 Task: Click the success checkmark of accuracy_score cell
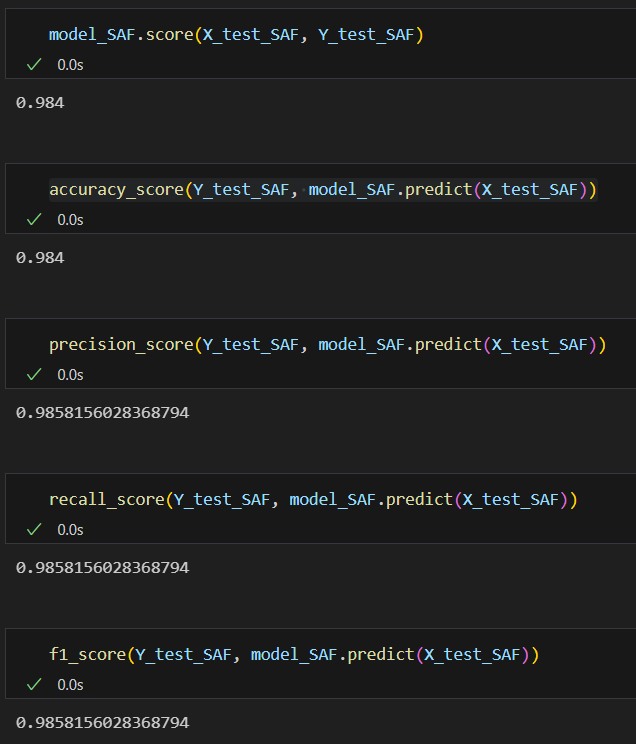(x=34, y=220)
